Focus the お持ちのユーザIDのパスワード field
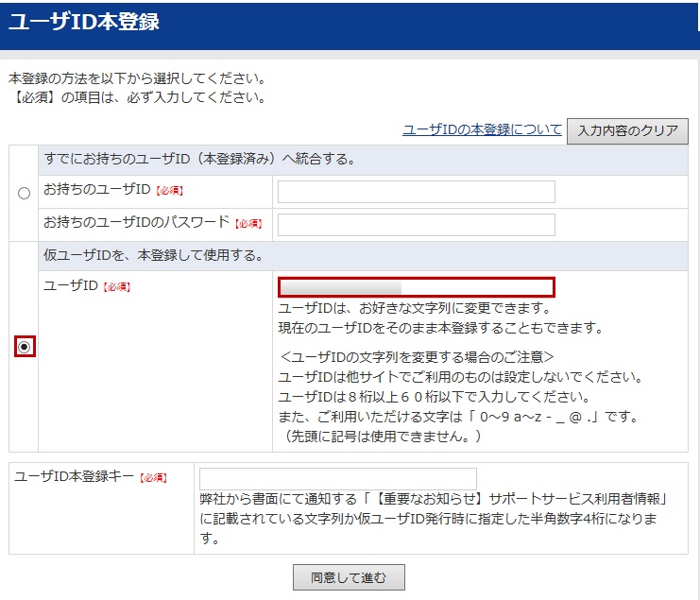This screenshot has height=600, width=700. (416, 225)
